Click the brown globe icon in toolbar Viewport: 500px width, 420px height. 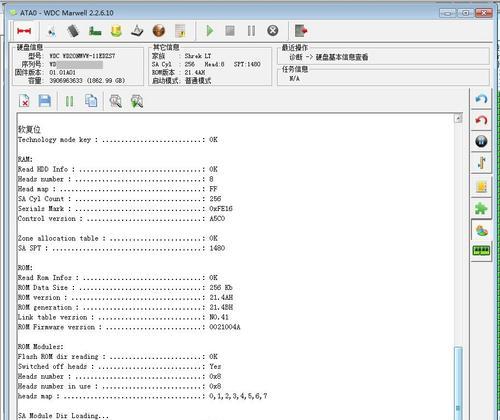click(159, 31)
